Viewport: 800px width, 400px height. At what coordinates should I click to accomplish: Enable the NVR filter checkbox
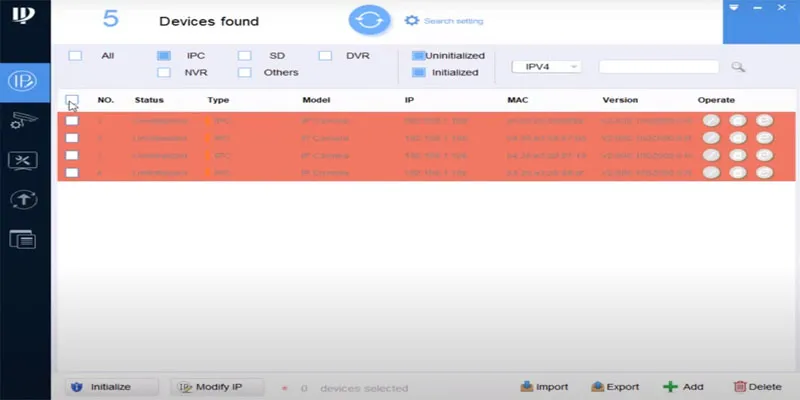[x=164, y=72]
